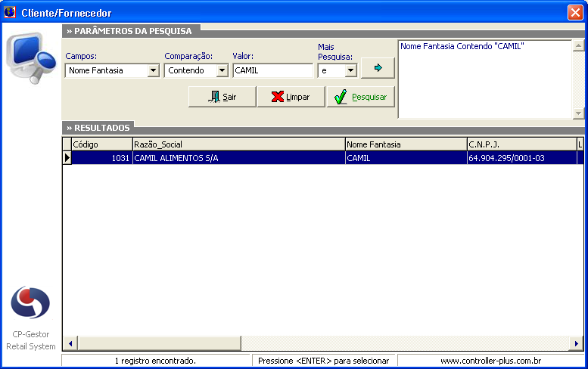The width and height of the screenshot is (588, 369).
Task: Click the Código column header
Action: coord(102,144)
